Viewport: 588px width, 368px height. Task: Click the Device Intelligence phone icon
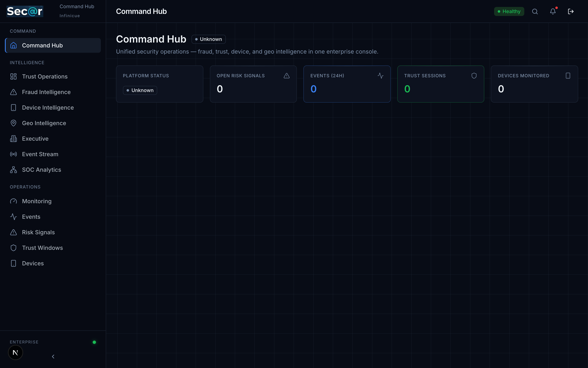(x=14, y=108)
